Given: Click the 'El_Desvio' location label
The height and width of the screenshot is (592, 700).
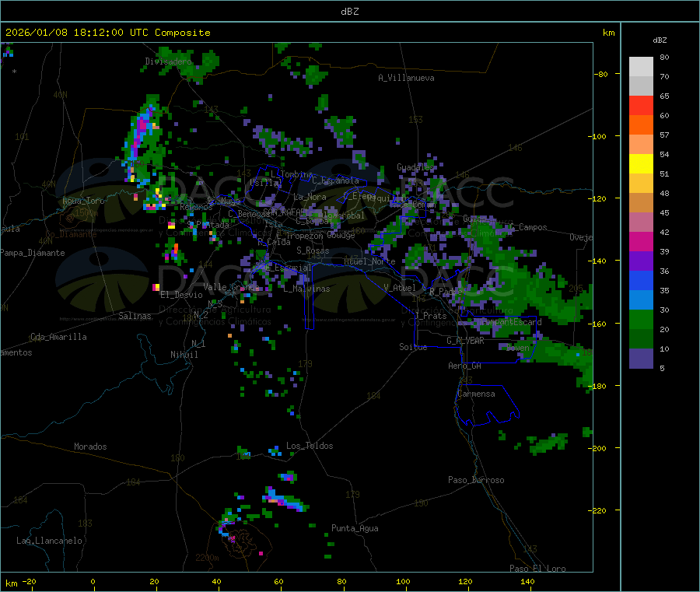Looking at the screenshot, I should point(182,295).
